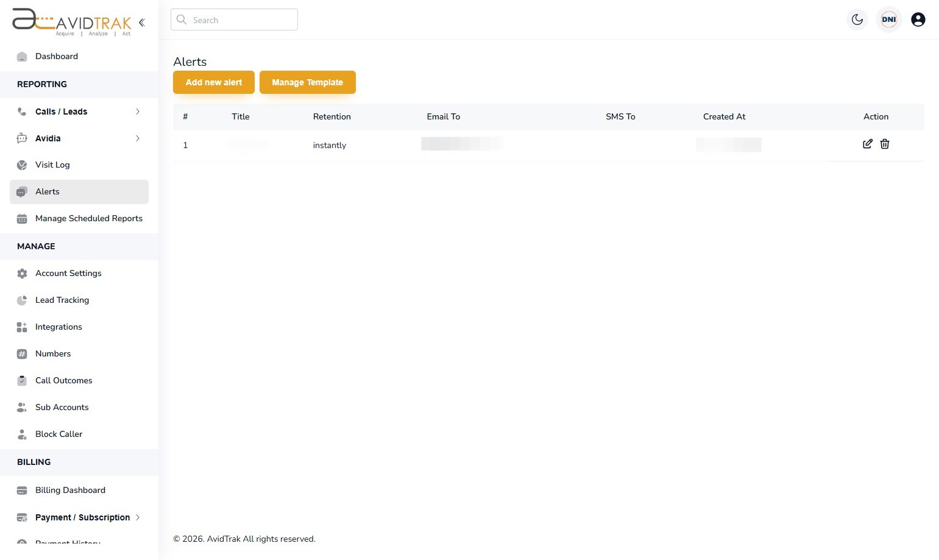Focus the Search input field

coord(234,19)
